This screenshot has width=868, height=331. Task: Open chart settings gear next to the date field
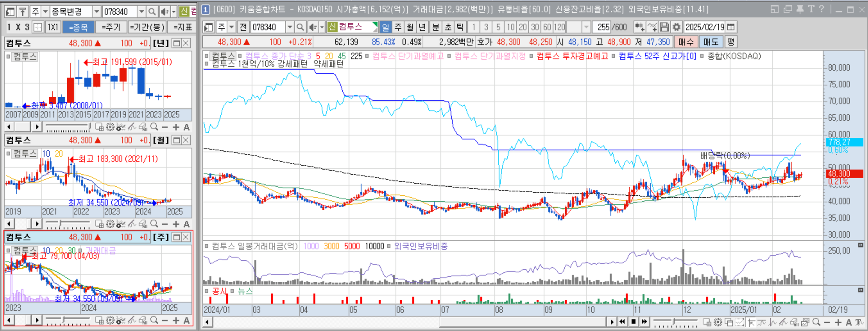point(676,27)
